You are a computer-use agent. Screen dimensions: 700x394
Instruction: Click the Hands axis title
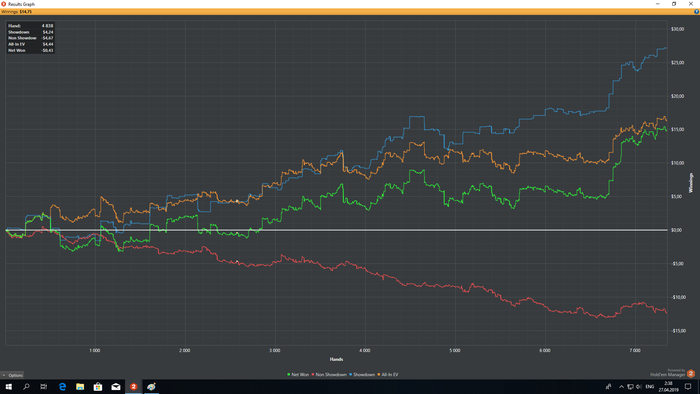click(x=336, y=359)
